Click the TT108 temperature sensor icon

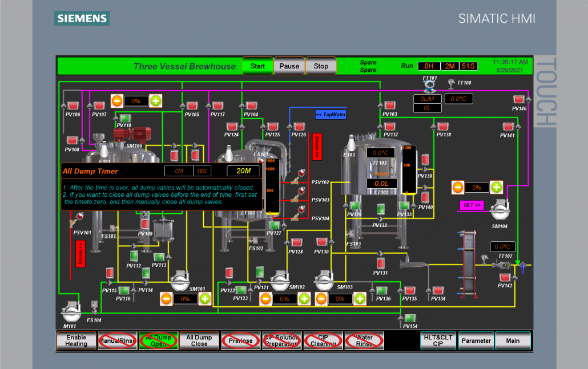click(451, 84)
